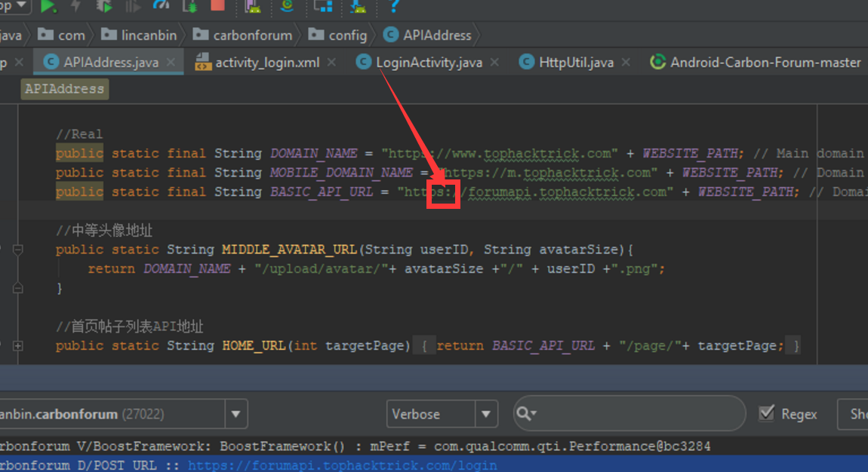Open the profiler gauge icon

(x=161, y=5)
